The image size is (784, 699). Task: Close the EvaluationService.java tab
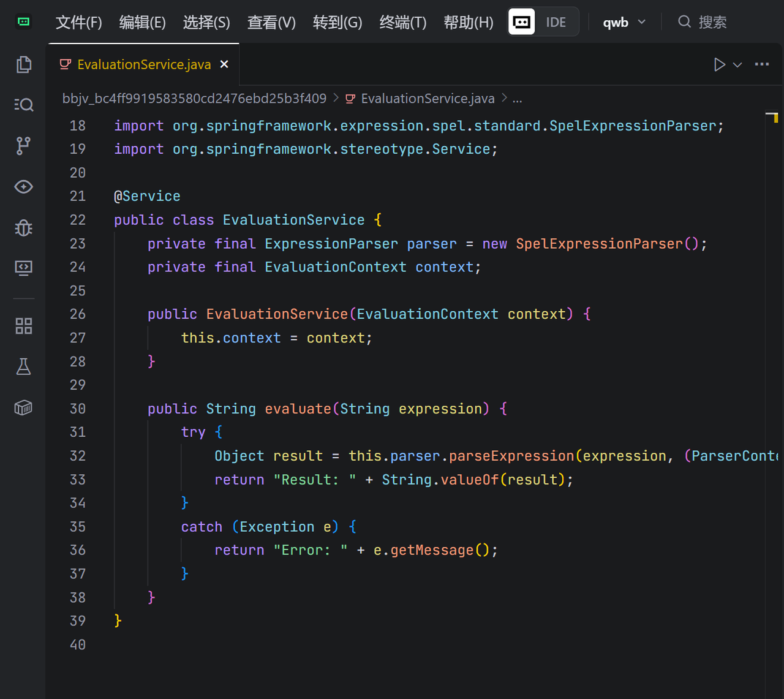(x=224, y=64)
